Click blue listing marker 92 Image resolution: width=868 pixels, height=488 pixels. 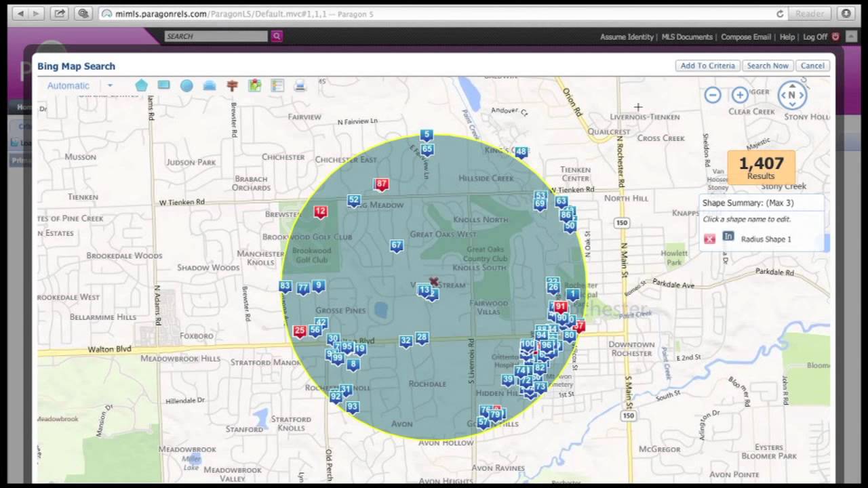(336, 396)
